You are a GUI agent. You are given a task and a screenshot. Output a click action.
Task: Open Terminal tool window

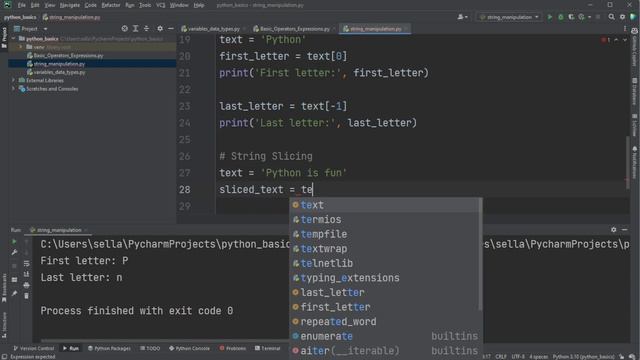click(267, 349)
